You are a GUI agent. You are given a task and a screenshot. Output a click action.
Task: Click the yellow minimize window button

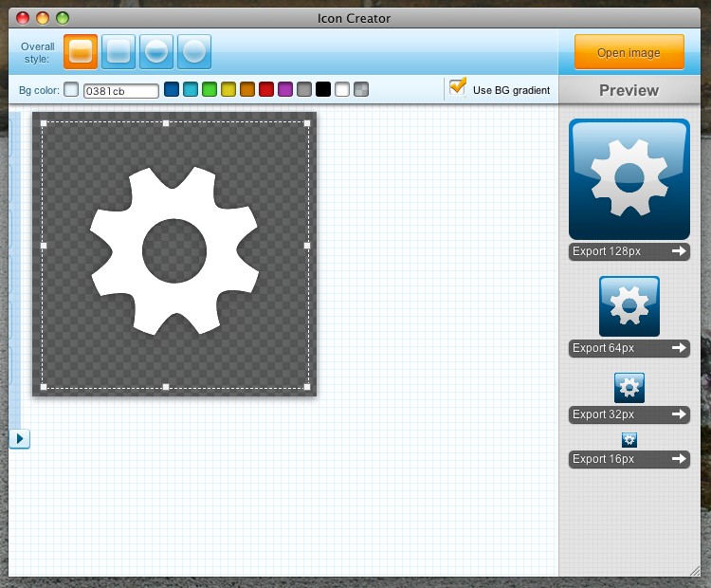(43, 18)
